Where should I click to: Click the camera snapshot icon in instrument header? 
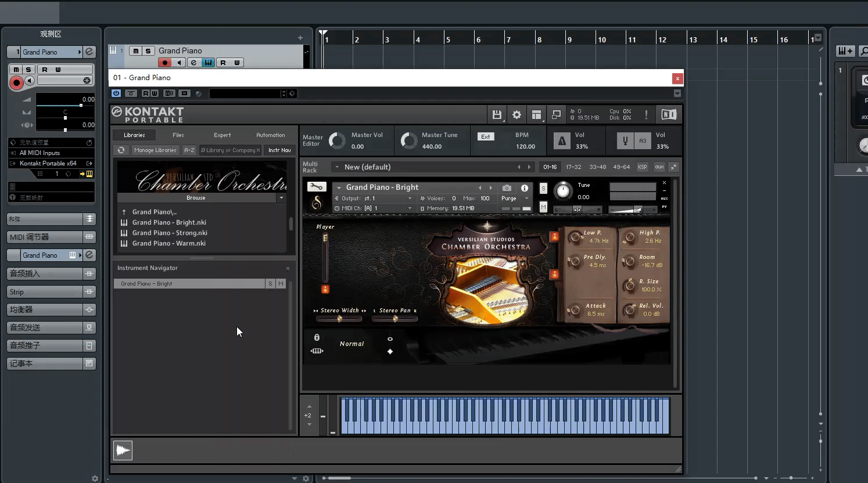[507, 188]
